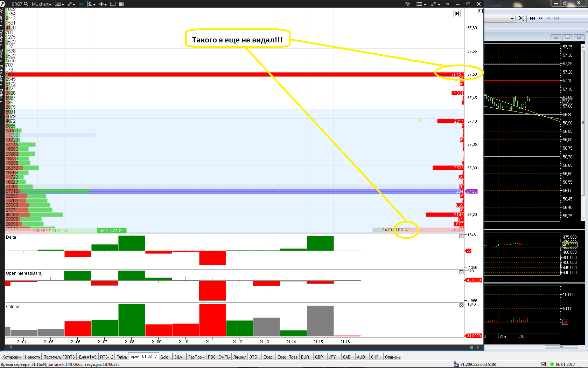This screenshot has height=368, width=588.
Task: Click the F fit-scale box on price axis
Action: [480, 11]
